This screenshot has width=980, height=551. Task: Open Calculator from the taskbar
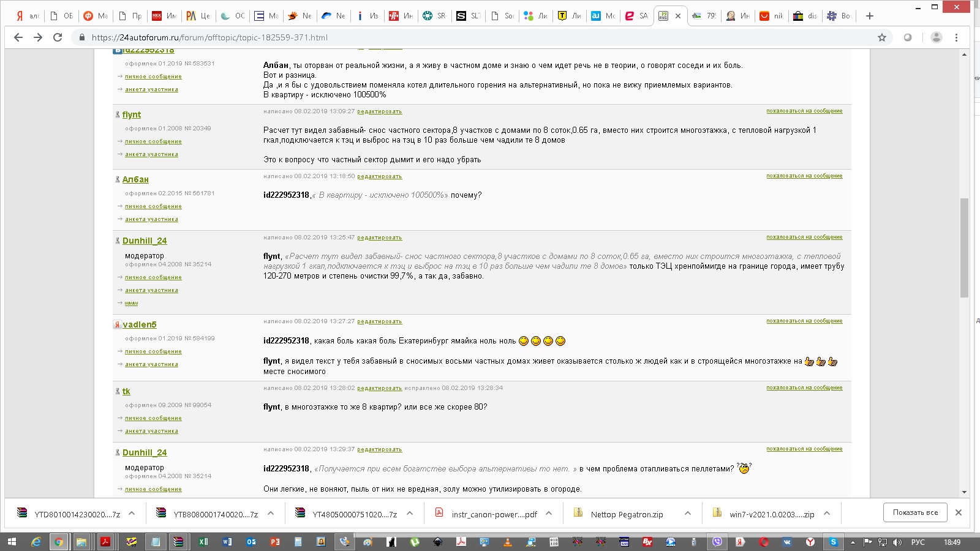298,542
